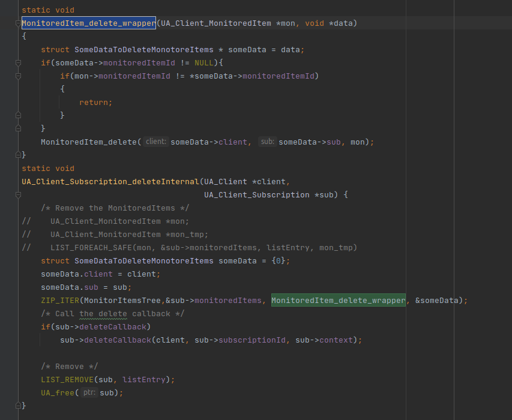Click the 'Remove the MonitoredItems' comment
Image resolution: width=512 pixels, height=420 pixels.
(x=115, y=208)
